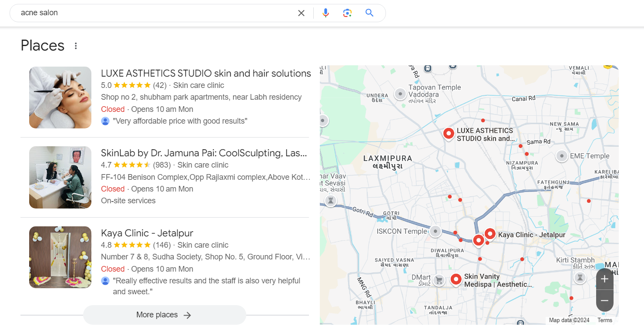Click the small red dot near Sama Rd
The height and width of the screenshot is (333, 644).
[x=520, y=146]
